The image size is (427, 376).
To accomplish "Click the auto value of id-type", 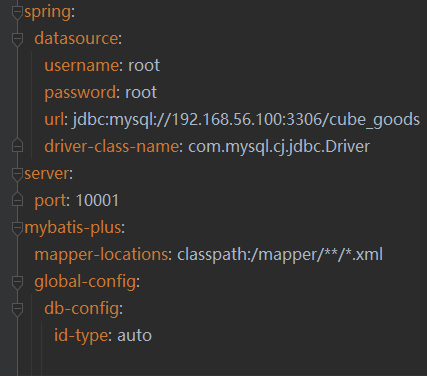I will click(134, 336).
